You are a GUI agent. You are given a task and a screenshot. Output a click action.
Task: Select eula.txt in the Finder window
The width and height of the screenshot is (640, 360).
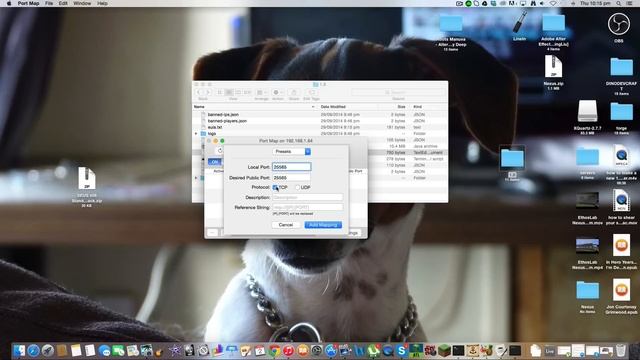[x=215, y=127]
